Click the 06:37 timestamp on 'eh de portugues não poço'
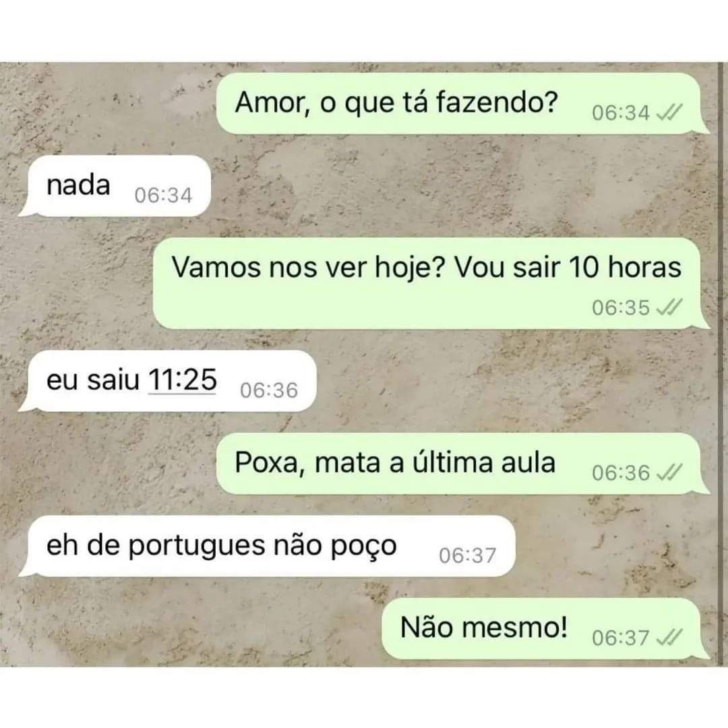The image size is (728, 728). point(468,555)
